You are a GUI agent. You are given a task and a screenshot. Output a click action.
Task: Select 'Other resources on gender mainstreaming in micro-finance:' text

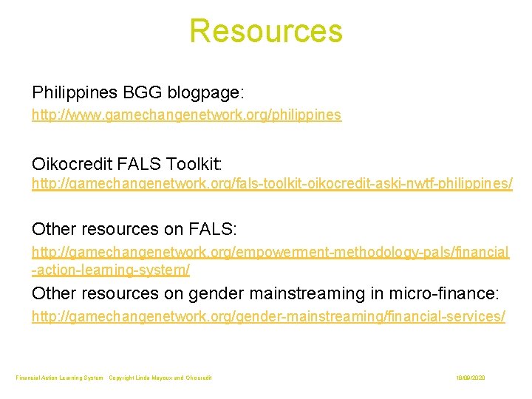tap(266, 294)
